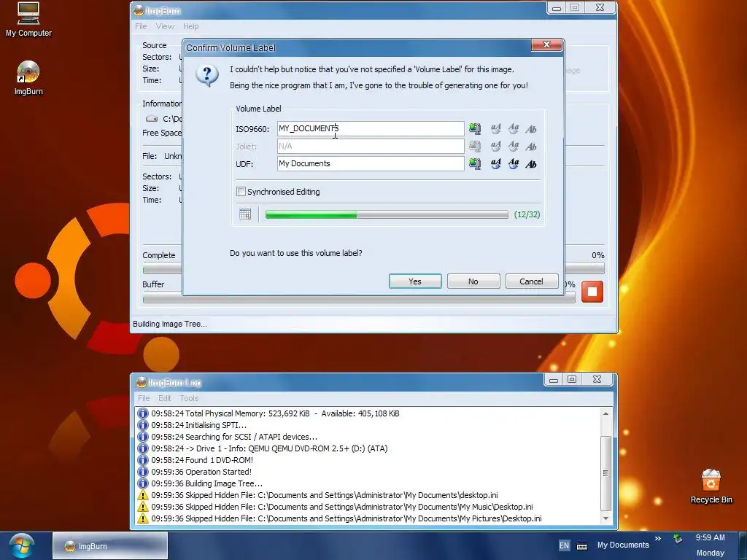
Task: Click the Joliet reset label icon
Action: pos(475,146)
